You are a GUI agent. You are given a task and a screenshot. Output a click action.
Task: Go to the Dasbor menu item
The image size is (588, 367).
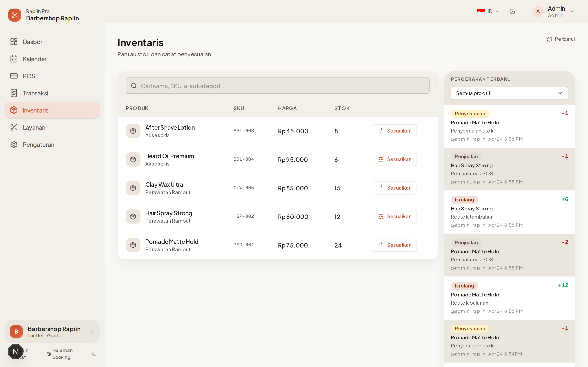tap(32, 42)
